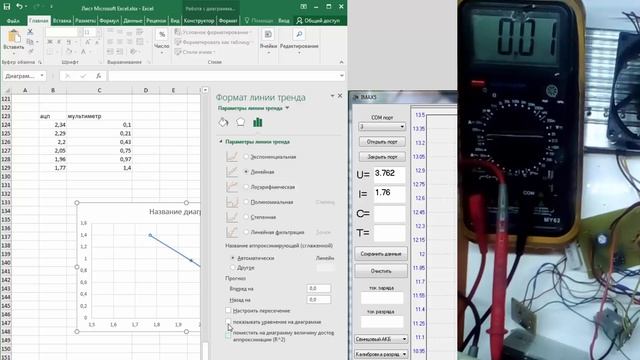Switch to the Конструктор ribbon tab
Viewport: 640px width, 360px height.
(199, 20)
